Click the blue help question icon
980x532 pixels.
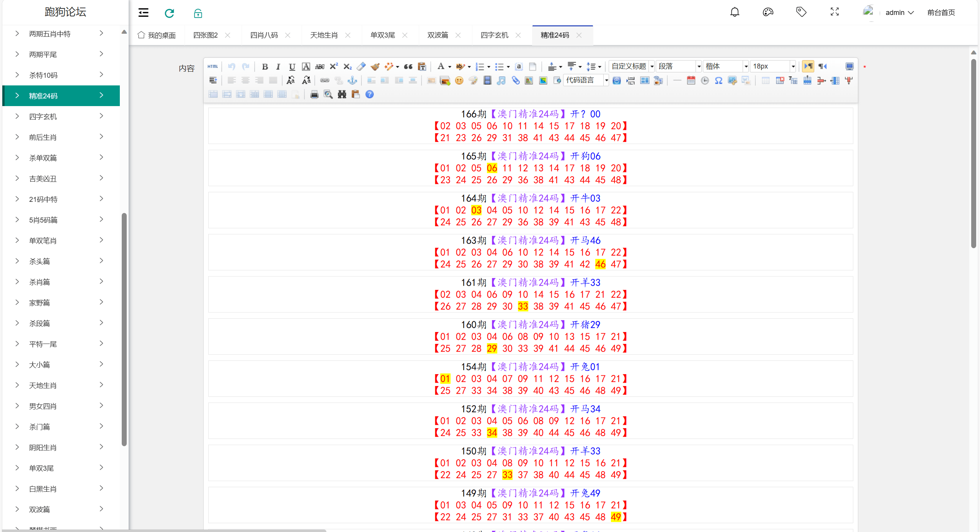[369, 95]
